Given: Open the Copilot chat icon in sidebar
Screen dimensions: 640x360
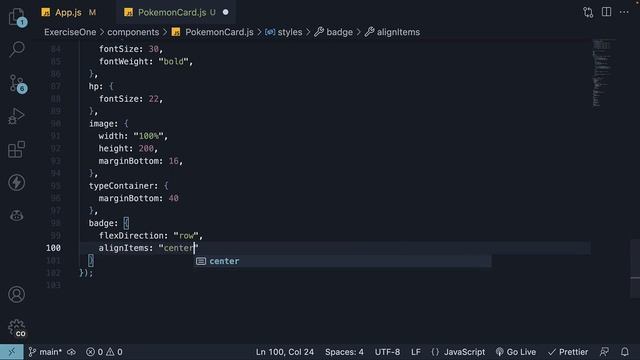Looking at the screenshot, I should [17, 215].
